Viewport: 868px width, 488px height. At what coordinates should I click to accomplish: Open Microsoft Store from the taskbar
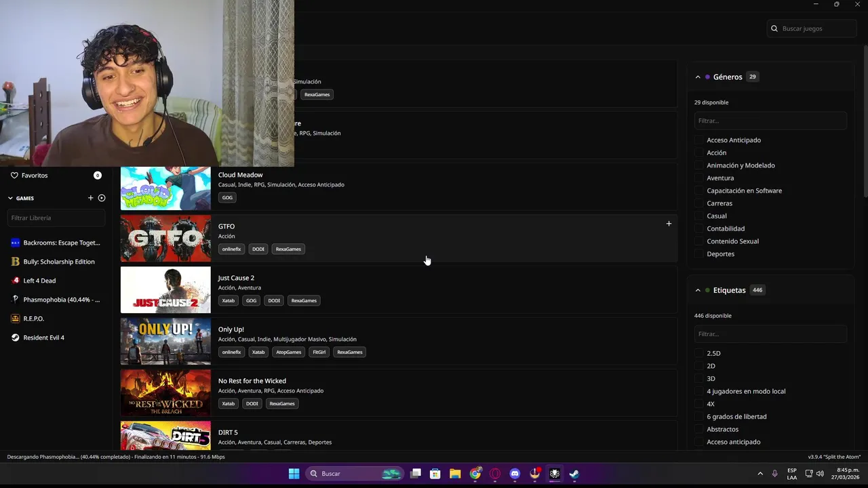pyautogui.click(x=435, y=474)
